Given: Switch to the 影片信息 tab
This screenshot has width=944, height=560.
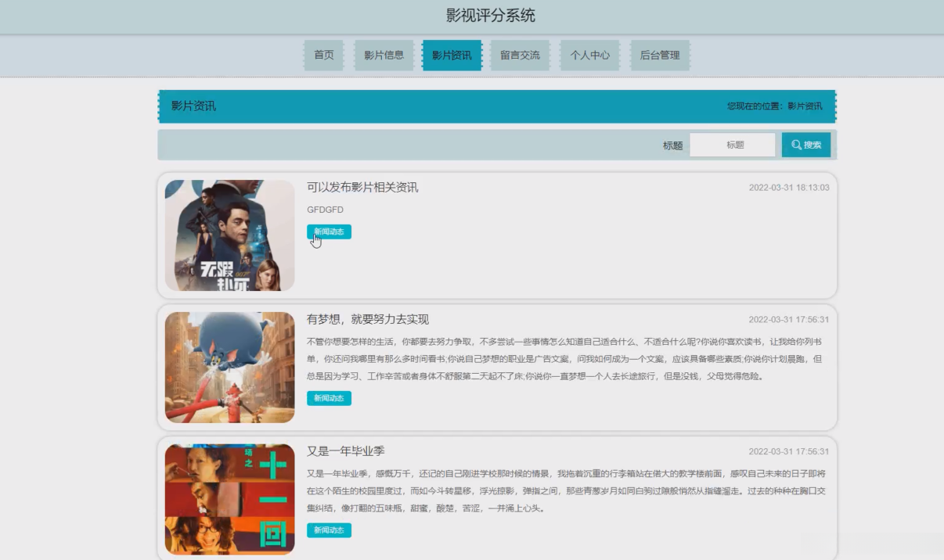Looking at the screenshot, I should [x=384, y=56].
